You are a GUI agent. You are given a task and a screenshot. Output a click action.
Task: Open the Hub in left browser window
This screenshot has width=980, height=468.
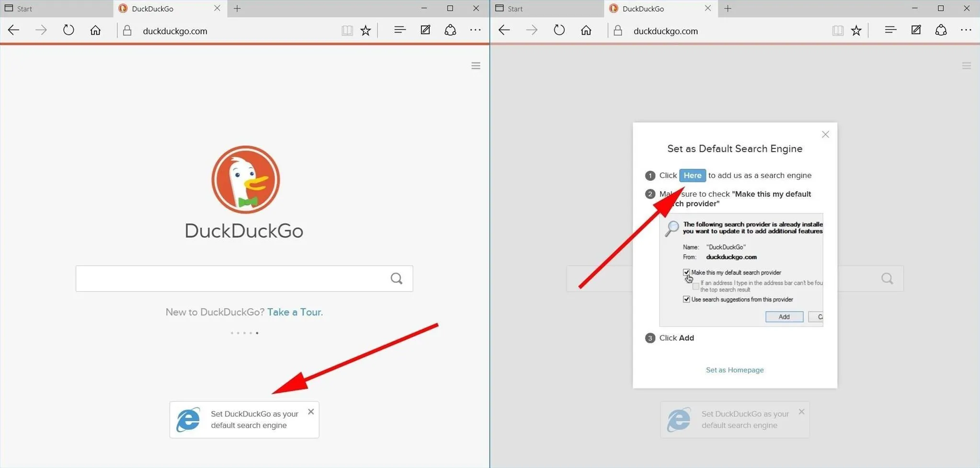pos(400,30)
